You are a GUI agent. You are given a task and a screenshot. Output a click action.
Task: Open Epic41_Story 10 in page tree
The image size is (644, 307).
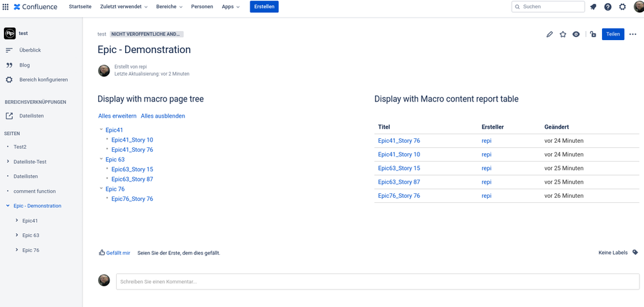132,140
